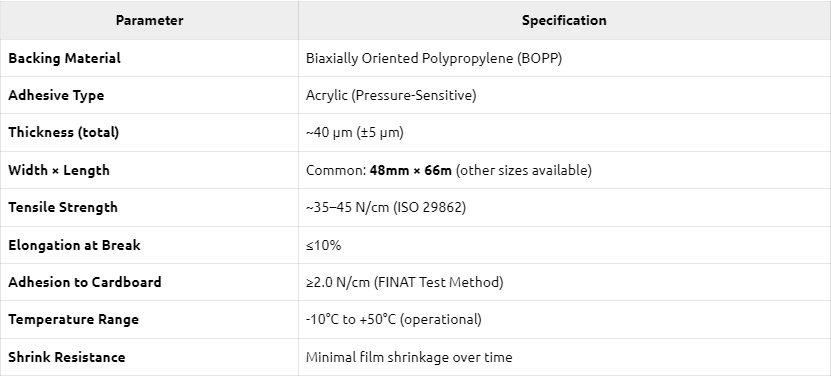Viewport: 831px width, 378px height.
Task: Select the Elongation at Break label
Action: point(74,245)
